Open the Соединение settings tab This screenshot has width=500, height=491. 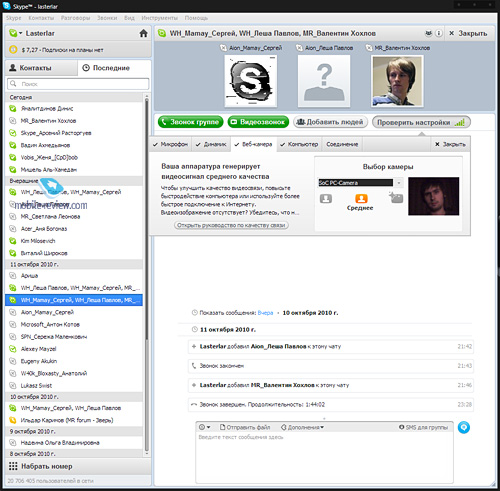(342, 144)
